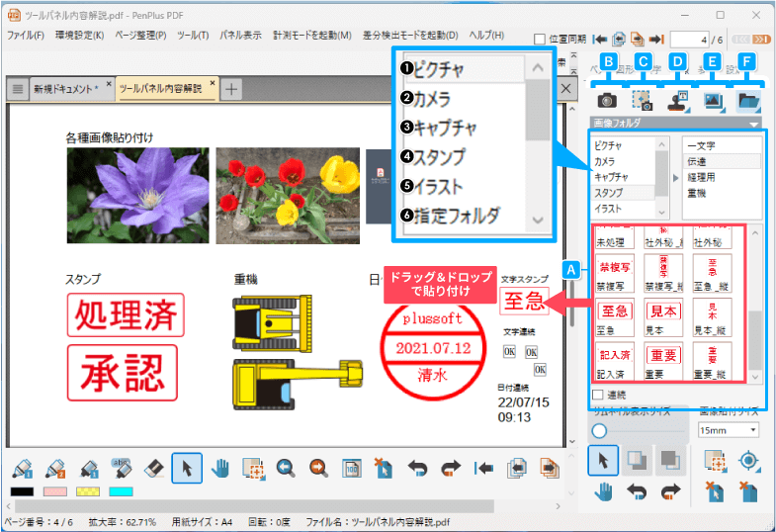Choose 経理用 in the subcategory list

[x=704, y=176]
